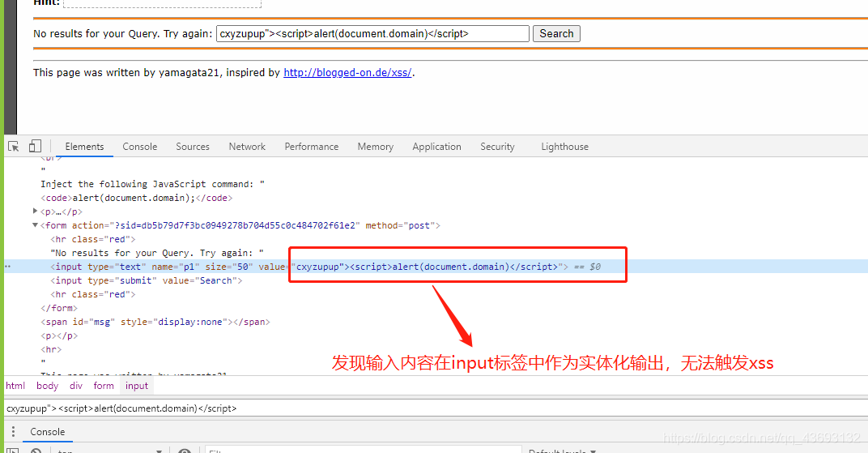The height and width of the screenshot is (453, 868).
Task: Select the empty <p></p> node
Action: point(59,335)
